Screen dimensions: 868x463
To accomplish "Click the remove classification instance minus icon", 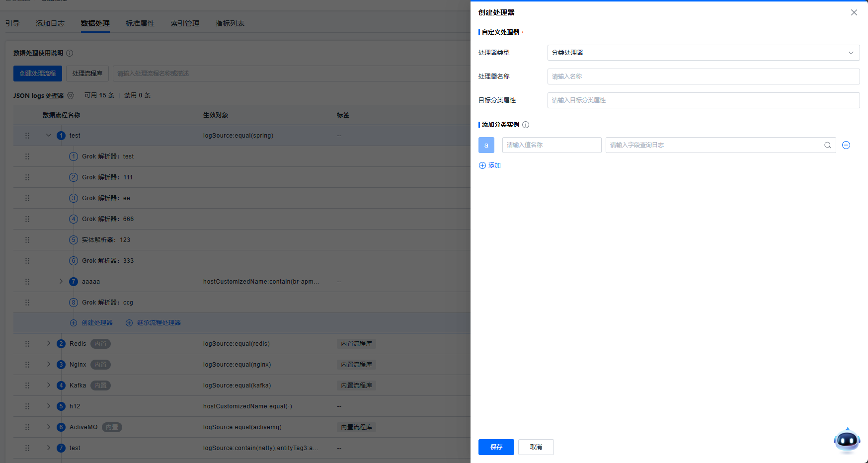I will 846,145.
